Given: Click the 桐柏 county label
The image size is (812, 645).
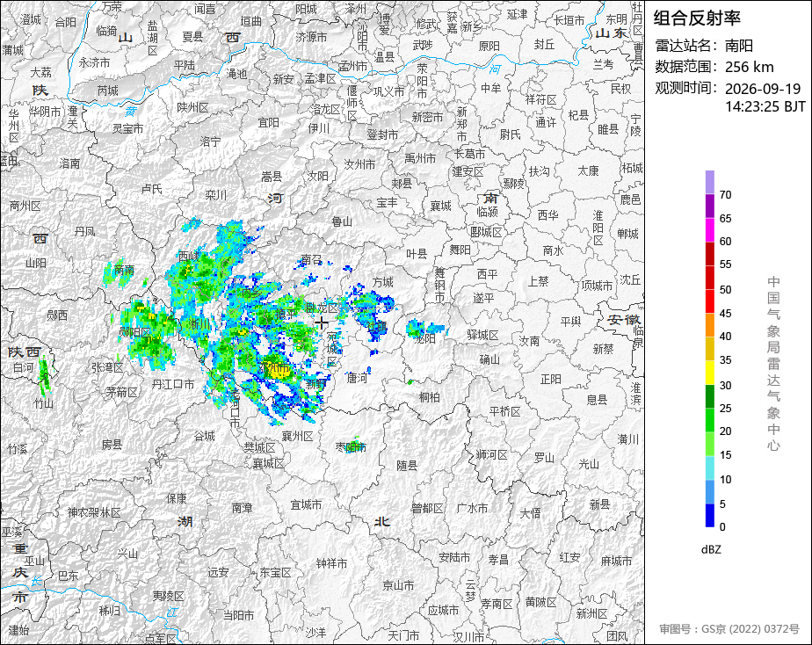Looking at the screenshot, I should click(430, 397).
